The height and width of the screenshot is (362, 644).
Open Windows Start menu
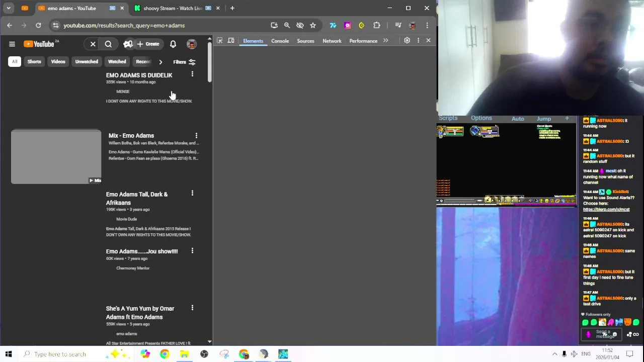(9, 354)
